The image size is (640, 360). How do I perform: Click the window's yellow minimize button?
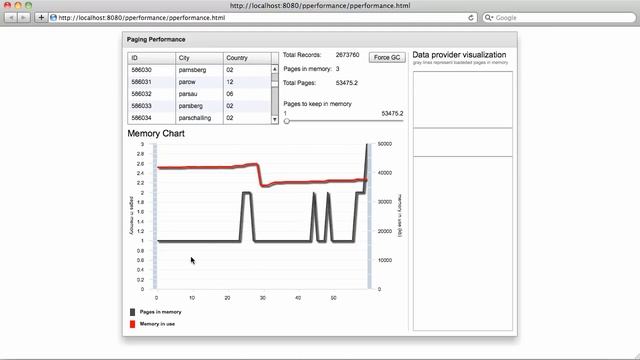(x=18, y=5)
